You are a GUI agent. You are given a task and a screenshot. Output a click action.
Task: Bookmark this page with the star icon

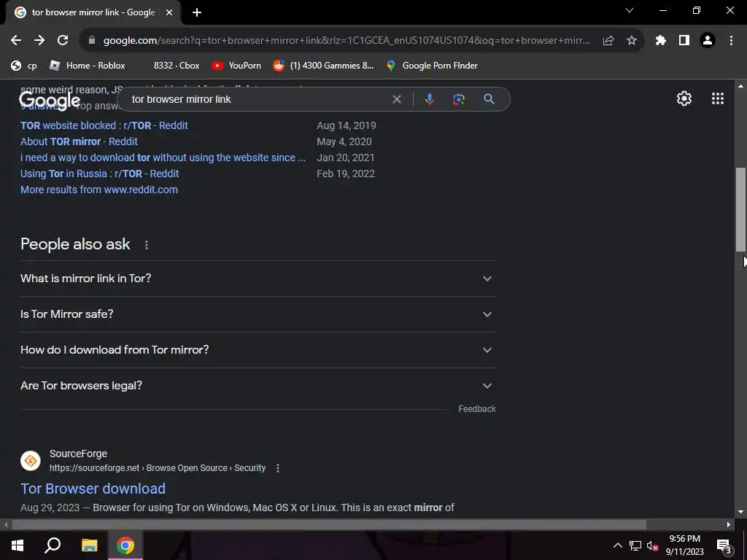632,41
